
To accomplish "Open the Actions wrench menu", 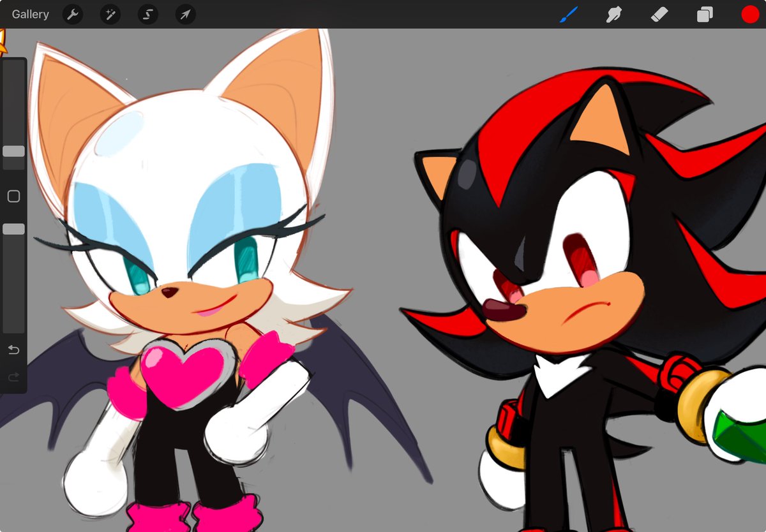I will (x=73, y=14).
